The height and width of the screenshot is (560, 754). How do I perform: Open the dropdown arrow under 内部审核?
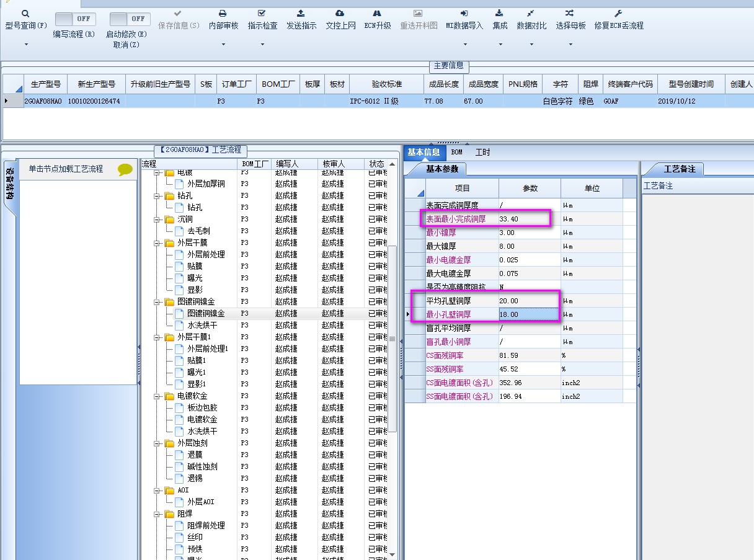tap(223, 44)
